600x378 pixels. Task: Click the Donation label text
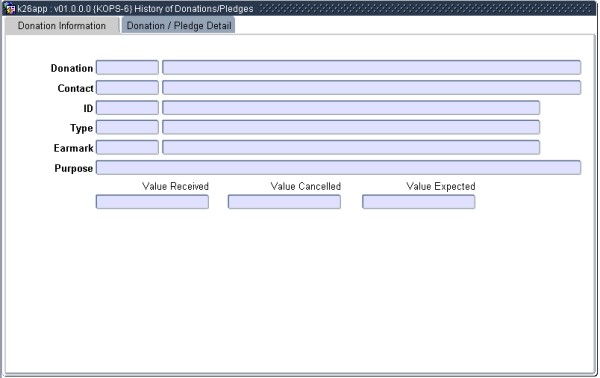[72, 68]
